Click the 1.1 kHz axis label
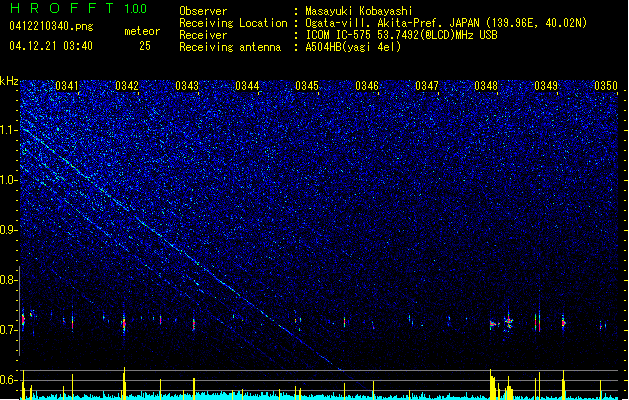629x400 pixels. tap(9, 130)
